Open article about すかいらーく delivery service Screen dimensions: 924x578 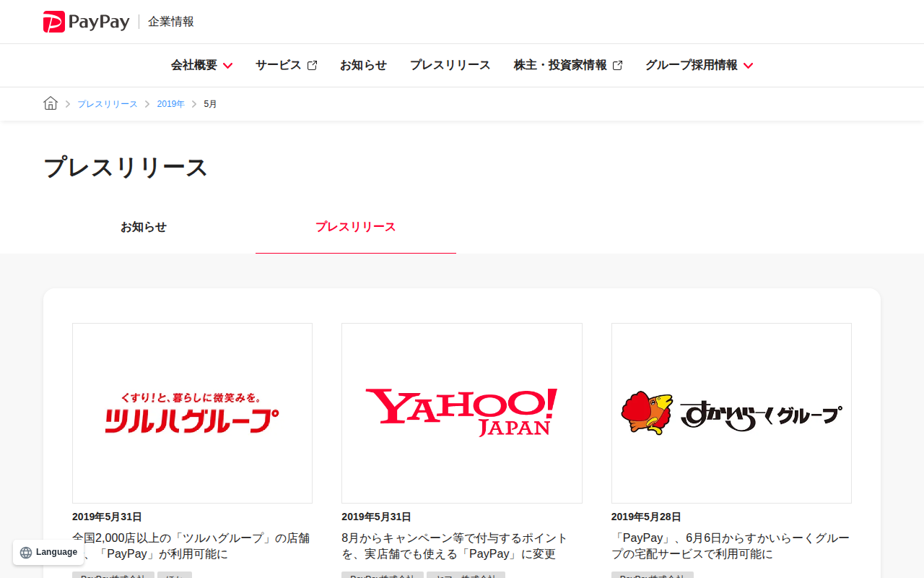[731, 546]
